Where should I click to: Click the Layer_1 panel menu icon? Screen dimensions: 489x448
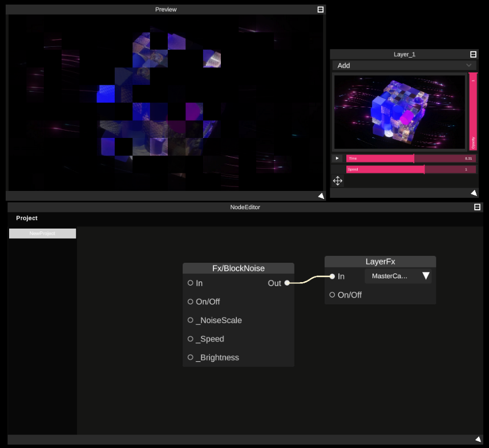pos(473,54)
